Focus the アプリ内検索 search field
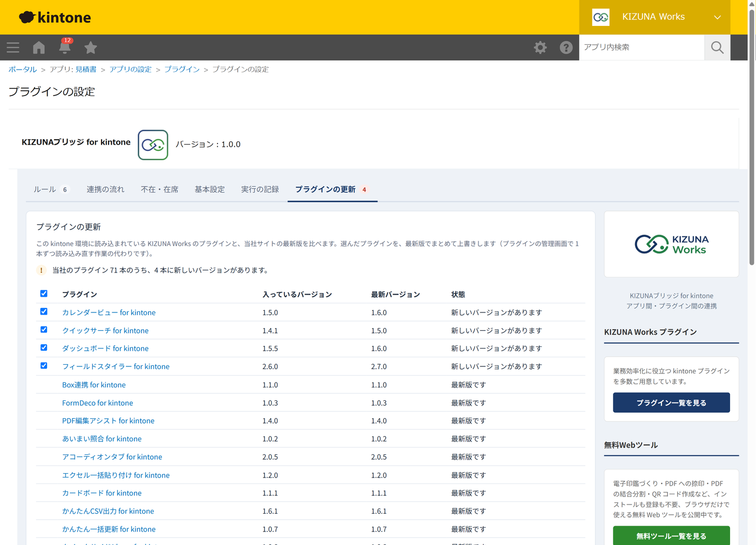The width and height of the screenshot is (756, 545). point(642,47)
